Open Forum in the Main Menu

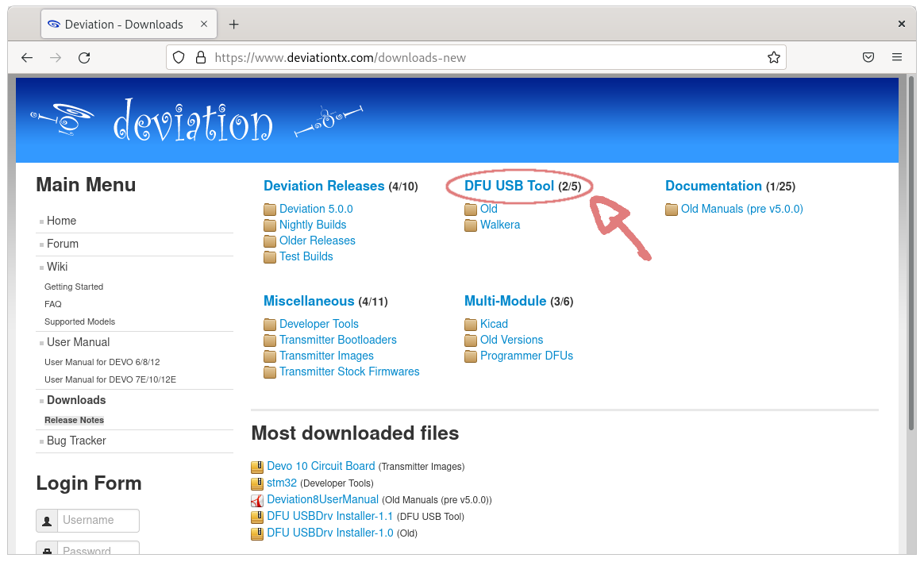tap(63, 244)
